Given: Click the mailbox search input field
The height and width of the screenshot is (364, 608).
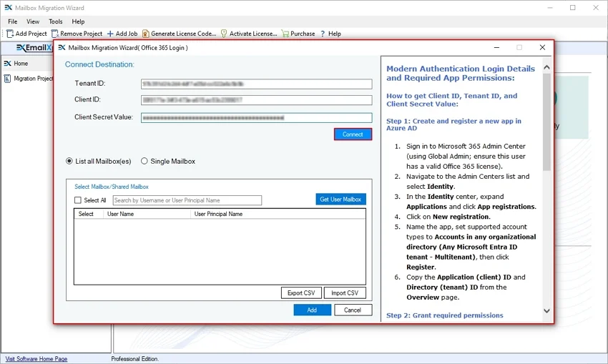Looking at the screenshot, I should 187,200.
